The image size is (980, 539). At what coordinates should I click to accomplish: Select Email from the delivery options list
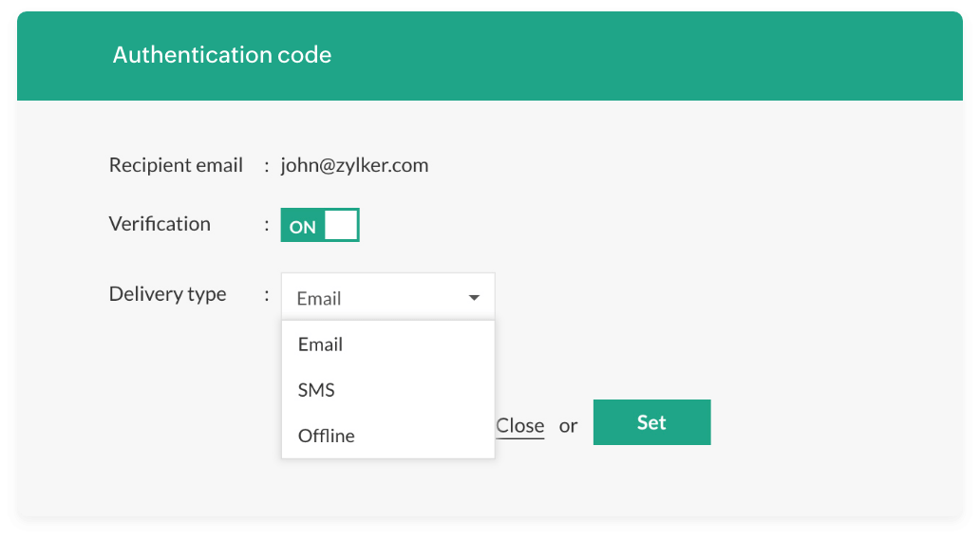tap(320, 344)
